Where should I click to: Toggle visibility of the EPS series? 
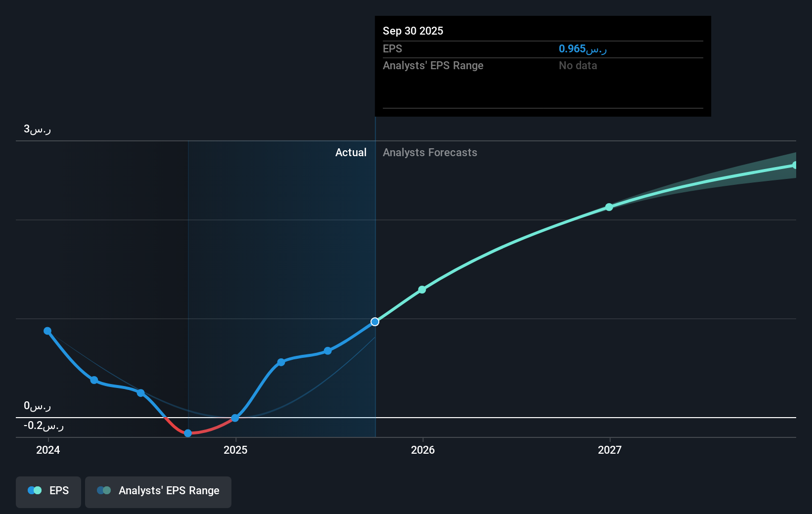coord(48,492)
